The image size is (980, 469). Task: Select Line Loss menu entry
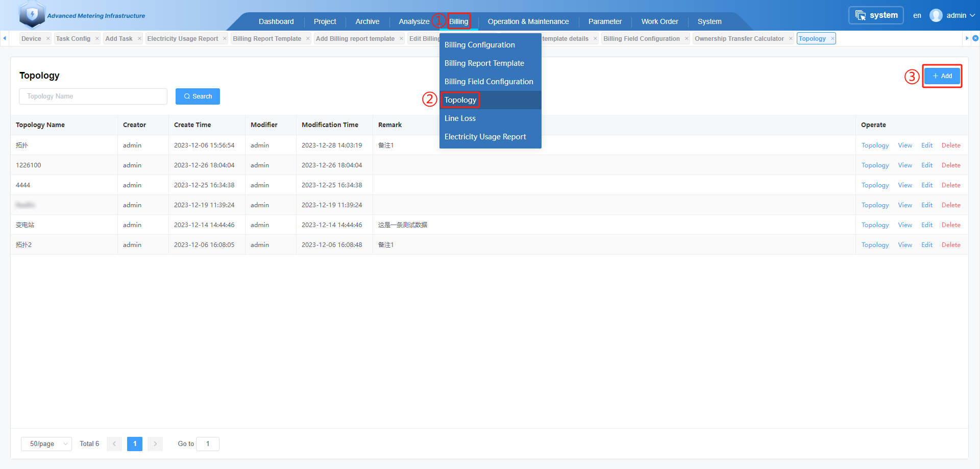491,118
